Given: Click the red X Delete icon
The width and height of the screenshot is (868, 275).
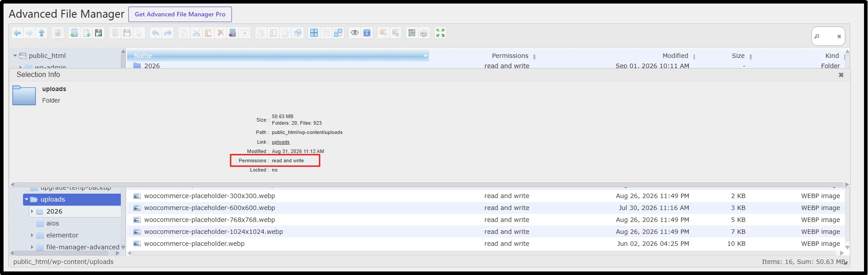Looking at the screenshot, I should [220, 33].
